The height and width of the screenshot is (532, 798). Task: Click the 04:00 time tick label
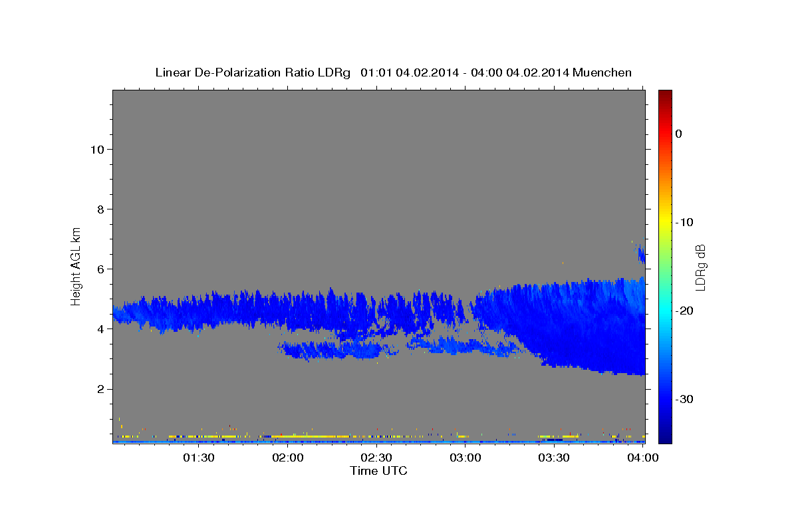pos(644,458)
